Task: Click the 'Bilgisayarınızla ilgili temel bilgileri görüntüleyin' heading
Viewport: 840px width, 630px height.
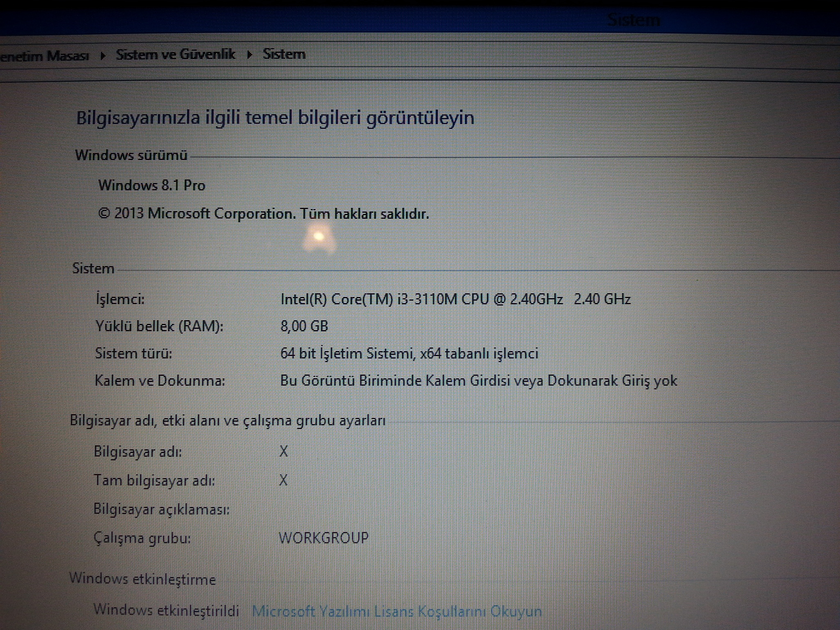Action: (275, 118)
